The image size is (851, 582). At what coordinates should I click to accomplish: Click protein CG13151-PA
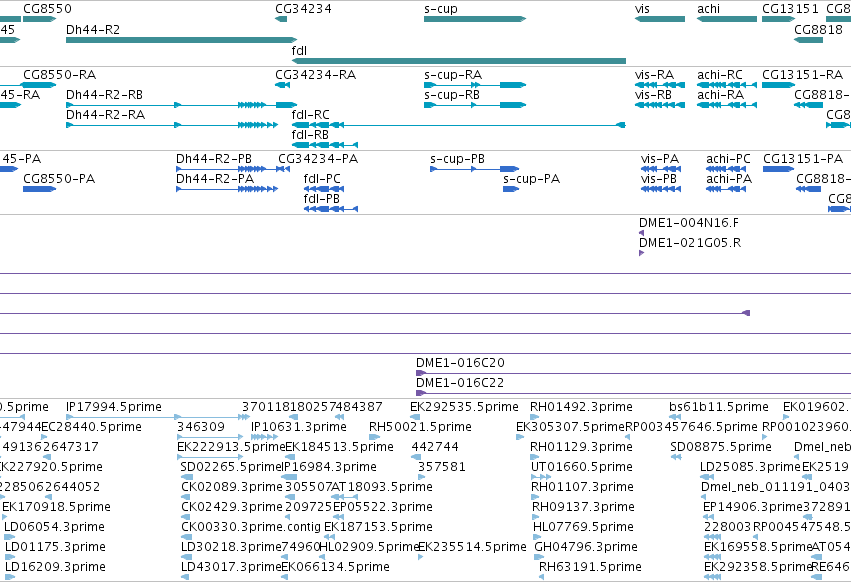[803, 159]
